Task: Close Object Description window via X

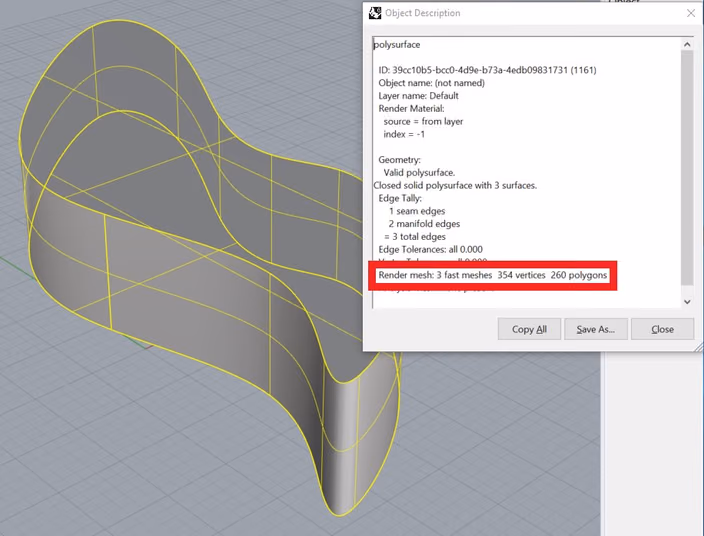Action: tap(691, 13)
